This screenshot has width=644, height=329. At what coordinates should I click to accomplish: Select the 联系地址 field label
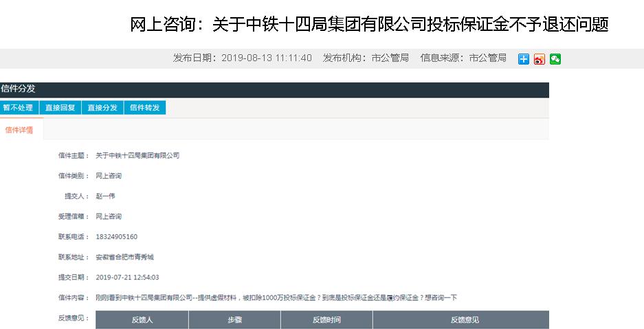tap(74, 257)
